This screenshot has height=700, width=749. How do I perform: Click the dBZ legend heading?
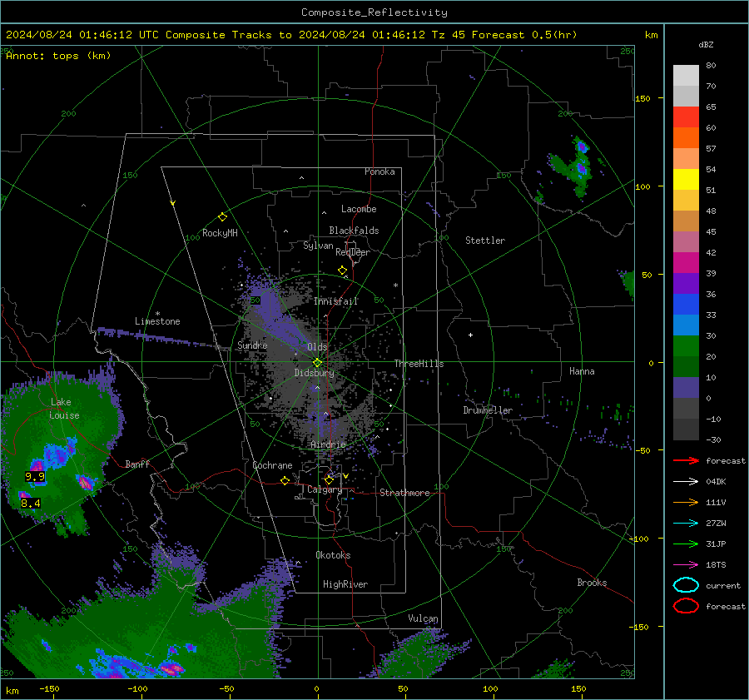pyautogui.click(x=706, y=44)
